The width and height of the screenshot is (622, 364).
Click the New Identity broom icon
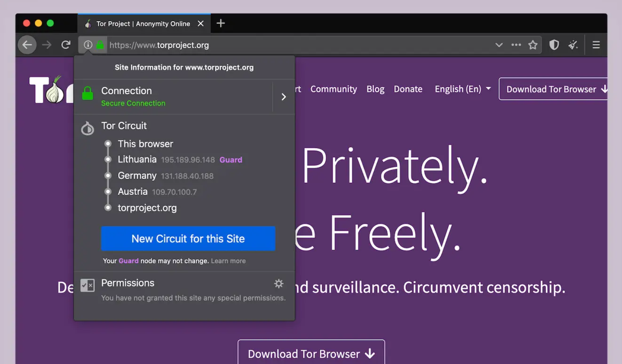(x=573, y=45)
